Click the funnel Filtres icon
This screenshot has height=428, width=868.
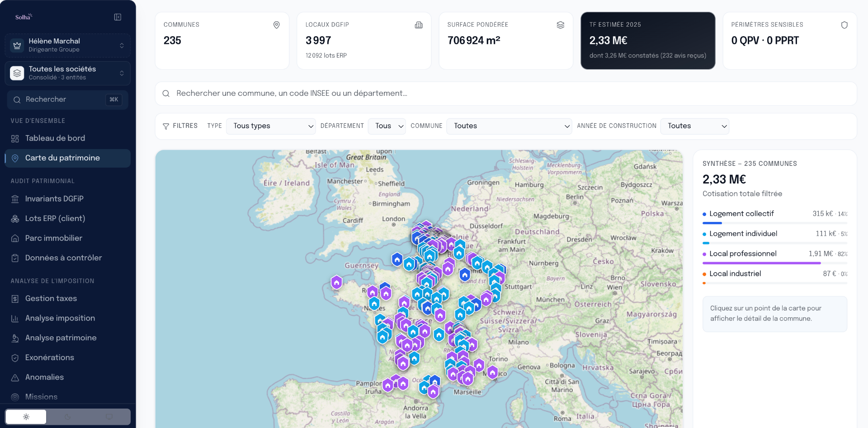166,126
